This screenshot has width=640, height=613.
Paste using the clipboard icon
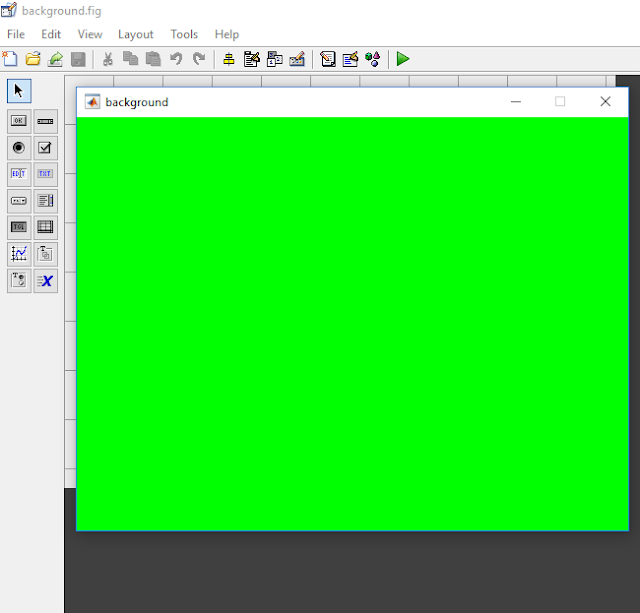[153, 59]
